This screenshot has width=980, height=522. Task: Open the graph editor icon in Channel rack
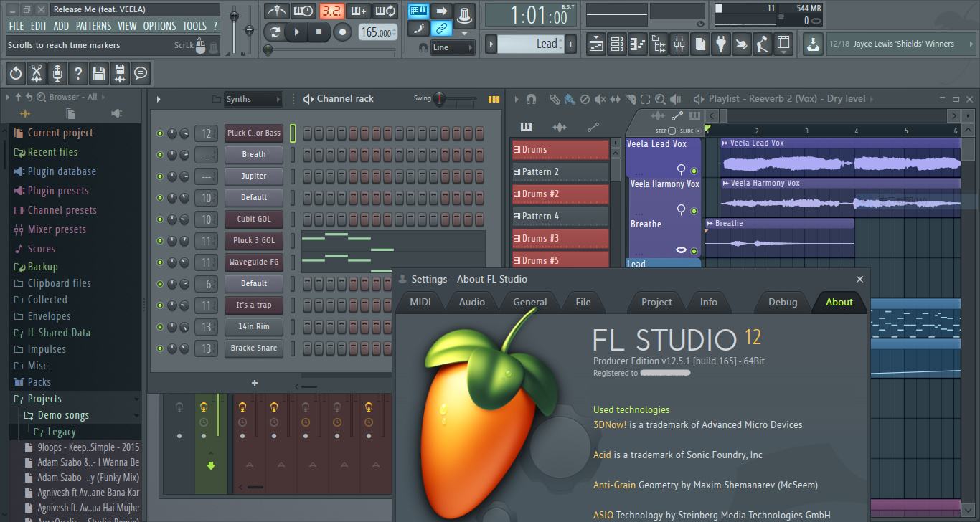point(494,99)
